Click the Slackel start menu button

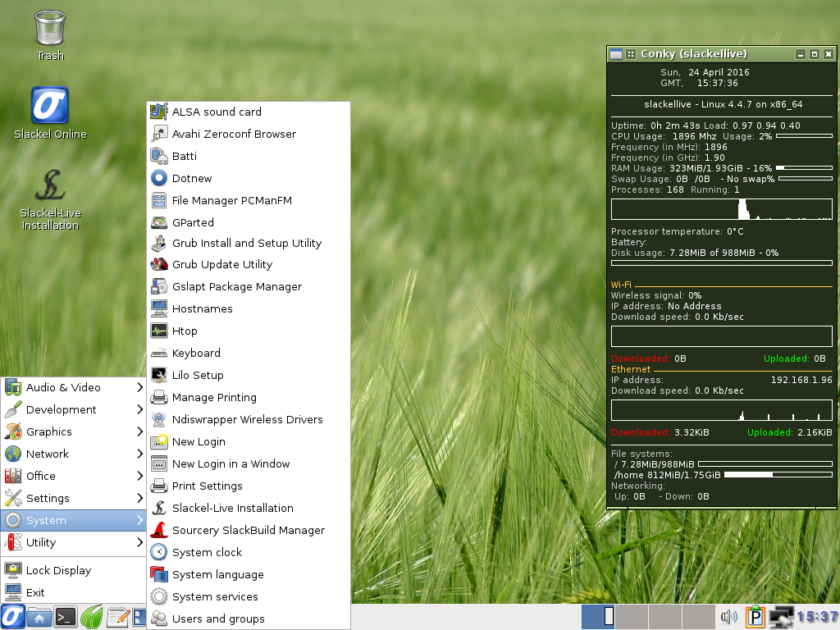(x=13, y=617)
